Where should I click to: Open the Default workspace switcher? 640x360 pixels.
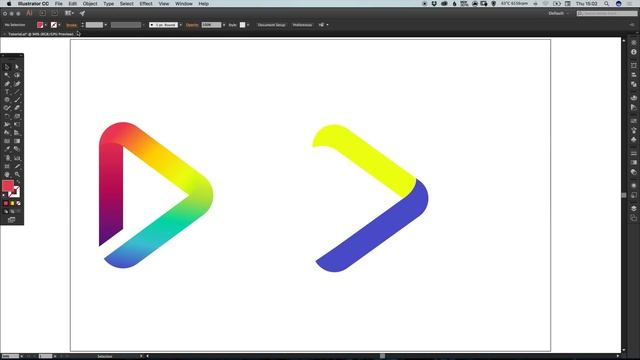[558, 13]
